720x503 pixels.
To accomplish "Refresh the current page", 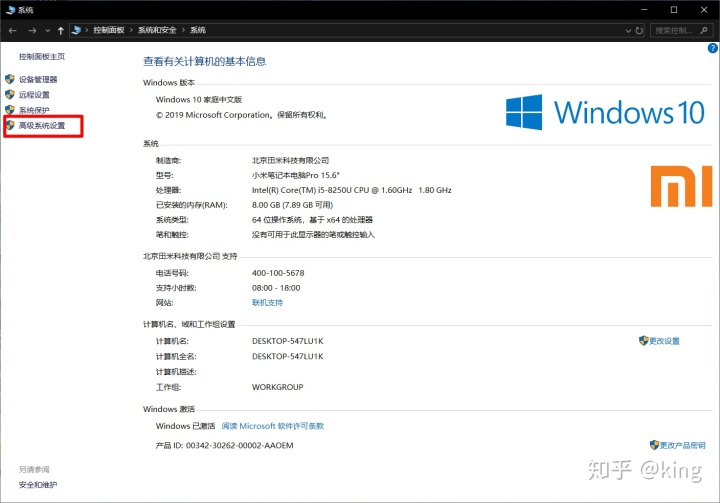I will 639,30.
